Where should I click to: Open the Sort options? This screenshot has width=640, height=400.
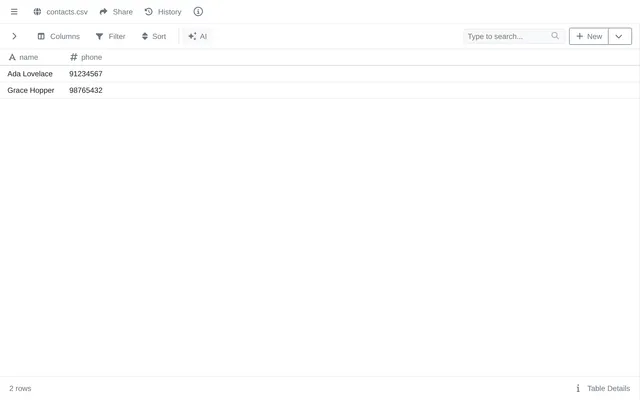tap(154, 36)
